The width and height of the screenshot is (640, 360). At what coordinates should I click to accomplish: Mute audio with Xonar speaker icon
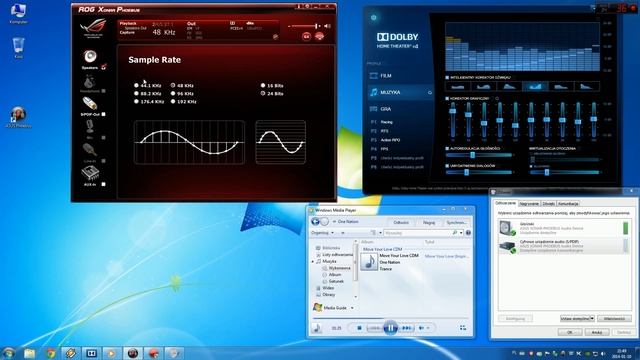327,26
